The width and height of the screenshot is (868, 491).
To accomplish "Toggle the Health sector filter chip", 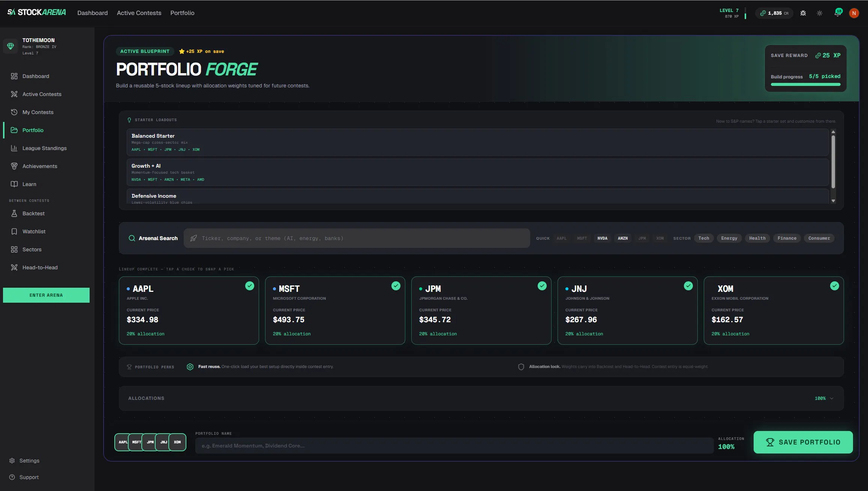I will 757,238.
